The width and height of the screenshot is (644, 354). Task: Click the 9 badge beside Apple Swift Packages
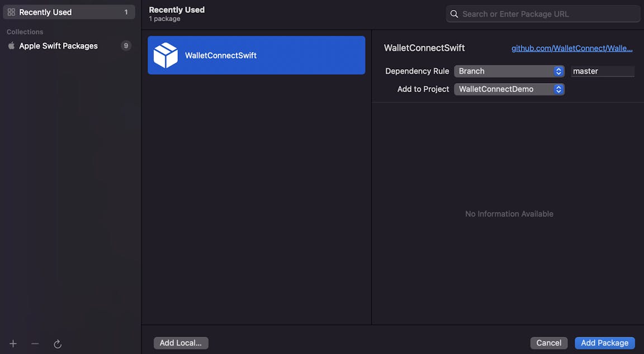(126, 46)
